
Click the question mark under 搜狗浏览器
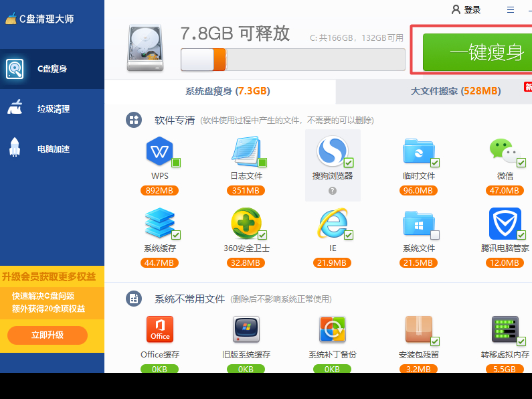tap(333, 191)
